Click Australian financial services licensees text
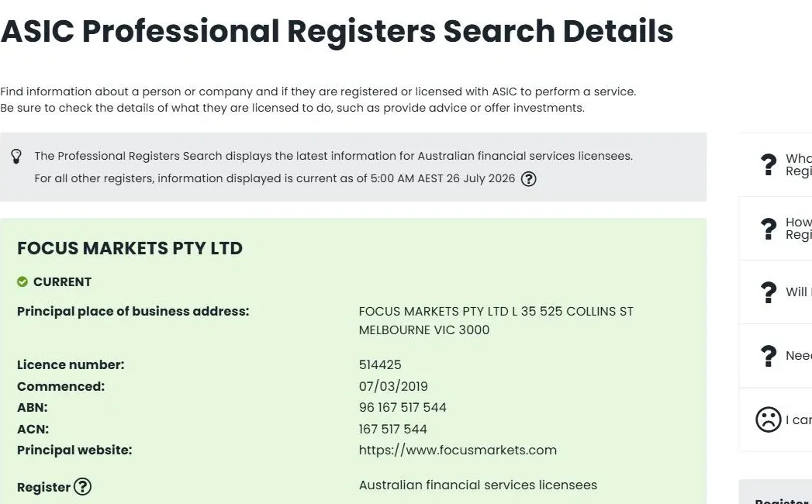The image size is (812, 504). tap(478, 485)
